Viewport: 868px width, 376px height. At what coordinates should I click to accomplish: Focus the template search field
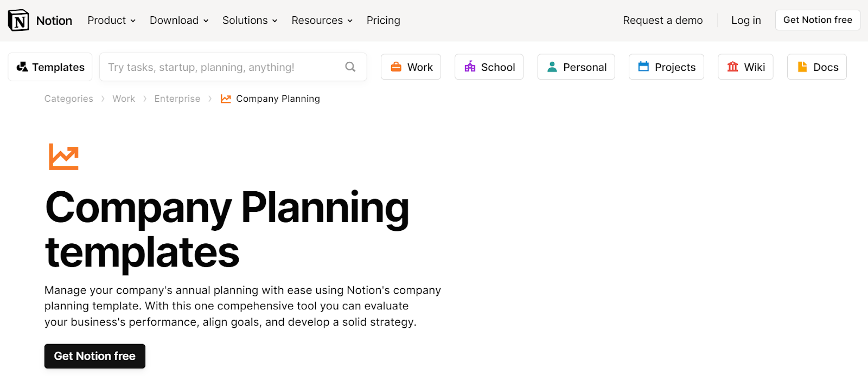(x=233, y=67)
